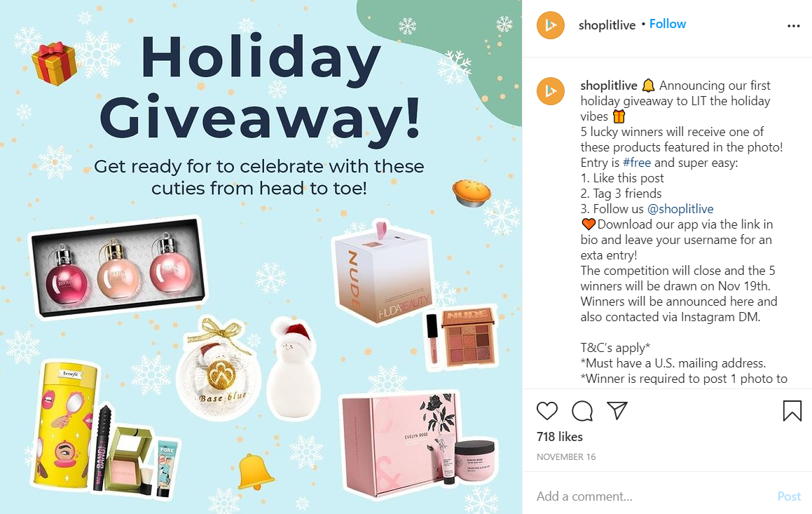
Task: Click the shoplitlive name in the caption
Action: 609,85
